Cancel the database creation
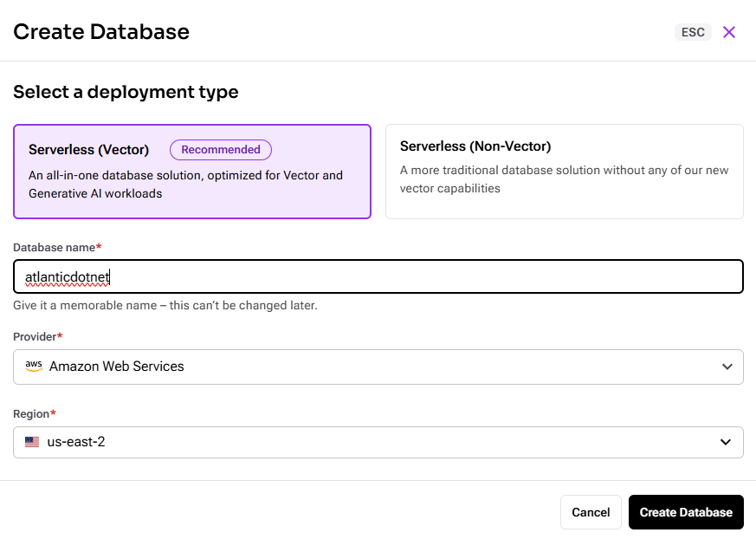Image resolution: width=756 pixels, height=539 pixels. pos(591,512)
